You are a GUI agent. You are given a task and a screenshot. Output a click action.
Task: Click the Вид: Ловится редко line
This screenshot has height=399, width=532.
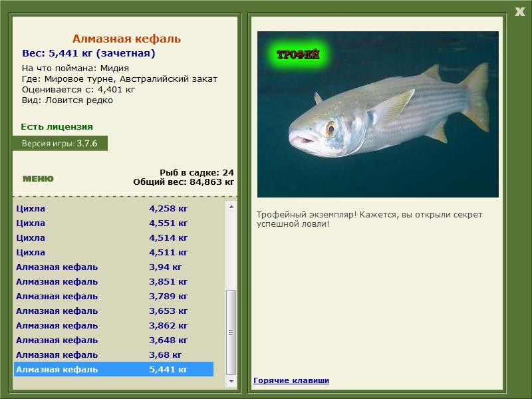coord(67,100)
